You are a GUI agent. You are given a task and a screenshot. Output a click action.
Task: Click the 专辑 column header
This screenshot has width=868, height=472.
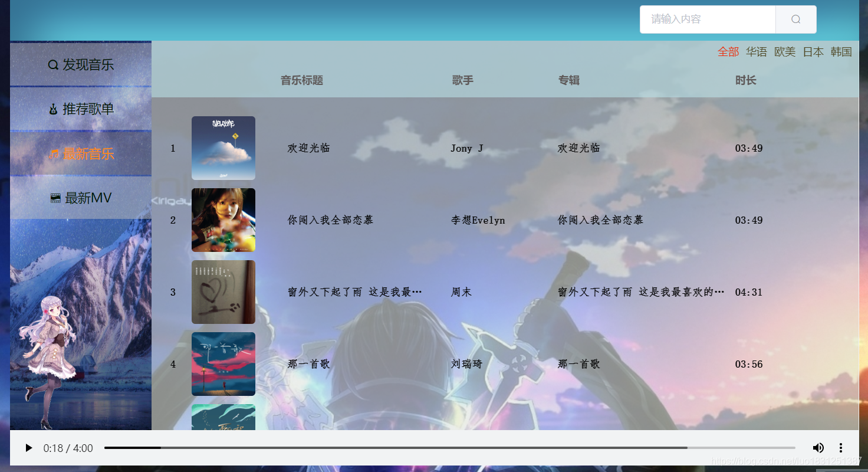[569, 80]
